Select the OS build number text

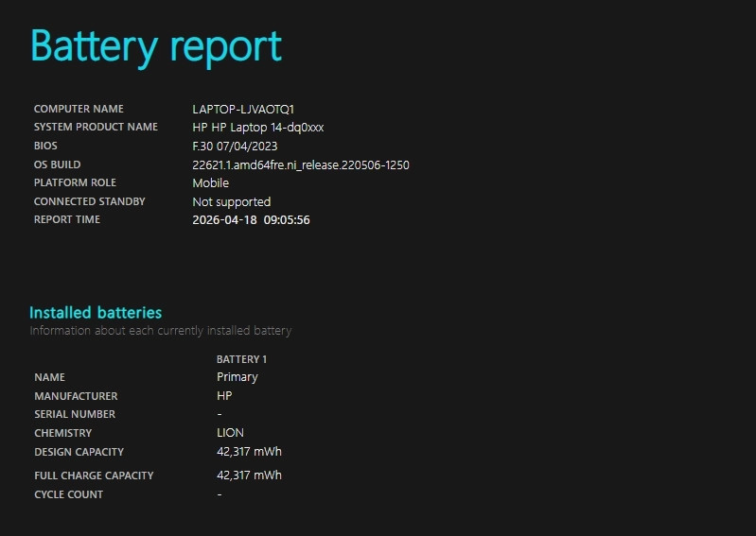pos(301,165)
